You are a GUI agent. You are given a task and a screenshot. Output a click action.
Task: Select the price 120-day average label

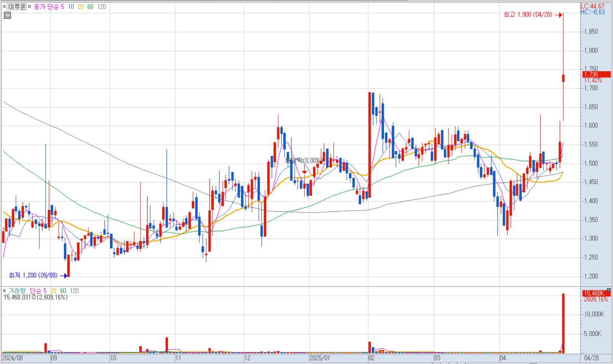pyautogui.click(x=102, y=7)
